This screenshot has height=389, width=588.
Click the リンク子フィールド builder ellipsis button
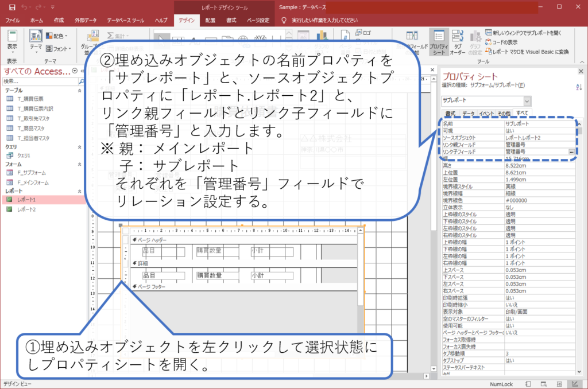coord(571,152)
